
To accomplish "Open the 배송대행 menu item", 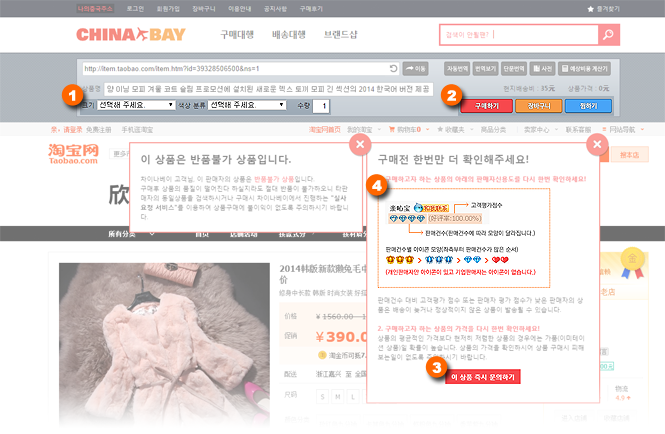I will pyautogui.click(x=289, y=34).
